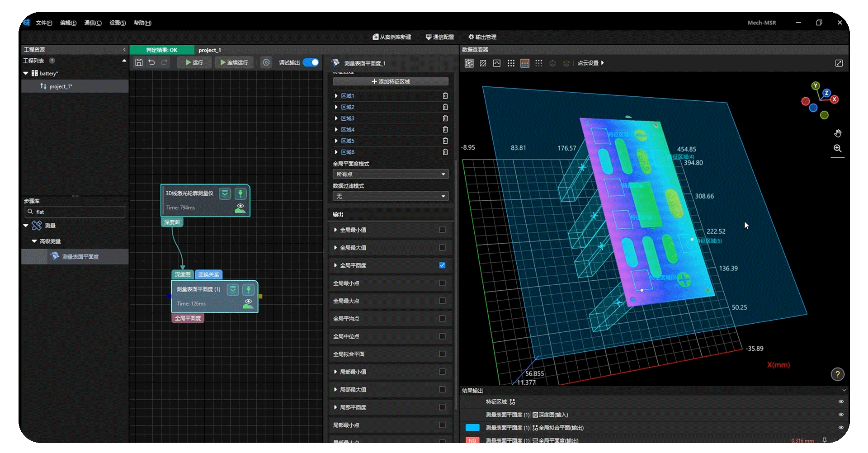The image size is (868, 453).
Task: Click the help icon next to 工程列表
Action: (52, 61)
